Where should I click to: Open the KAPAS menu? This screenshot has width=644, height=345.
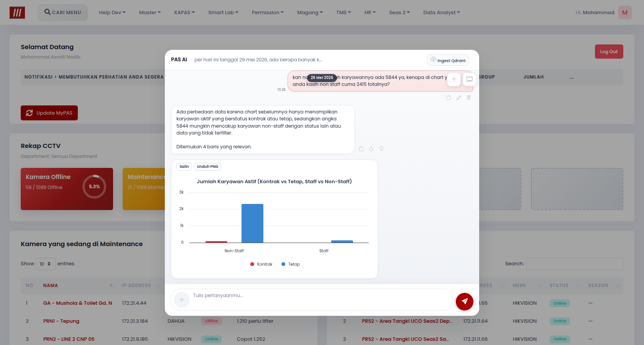(184, 12)
